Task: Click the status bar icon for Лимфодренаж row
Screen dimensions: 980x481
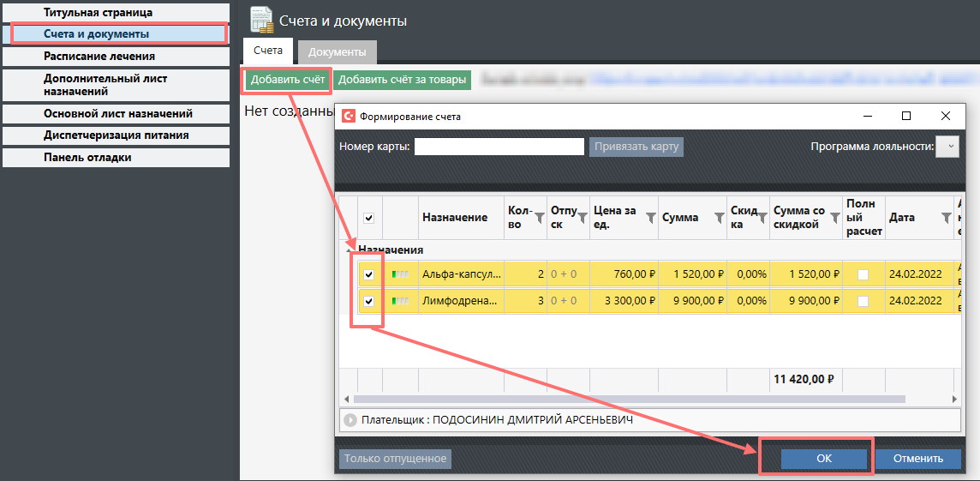Action: (400, 302)
